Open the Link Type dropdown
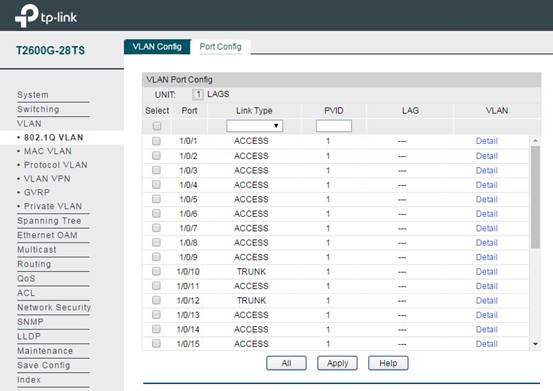Image resolution: width=553 pixels, height=391 pixels. click(x=255, y=126)
